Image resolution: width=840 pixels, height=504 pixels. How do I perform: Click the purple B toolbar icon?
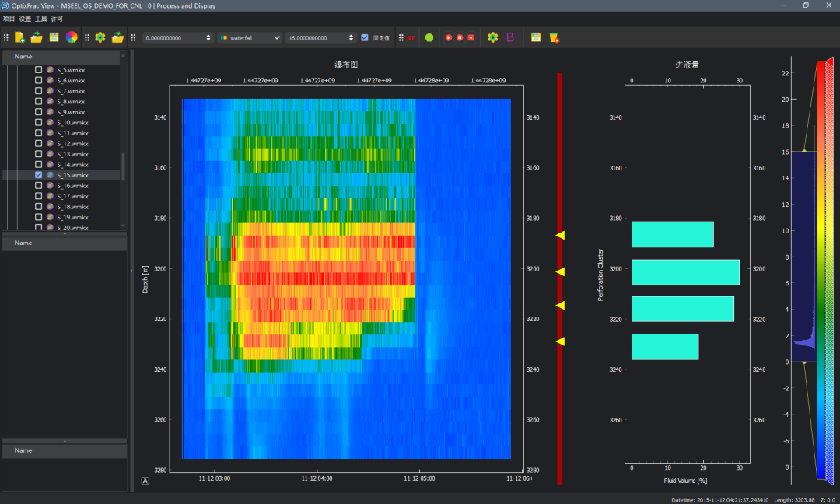(x=510, y=37)
